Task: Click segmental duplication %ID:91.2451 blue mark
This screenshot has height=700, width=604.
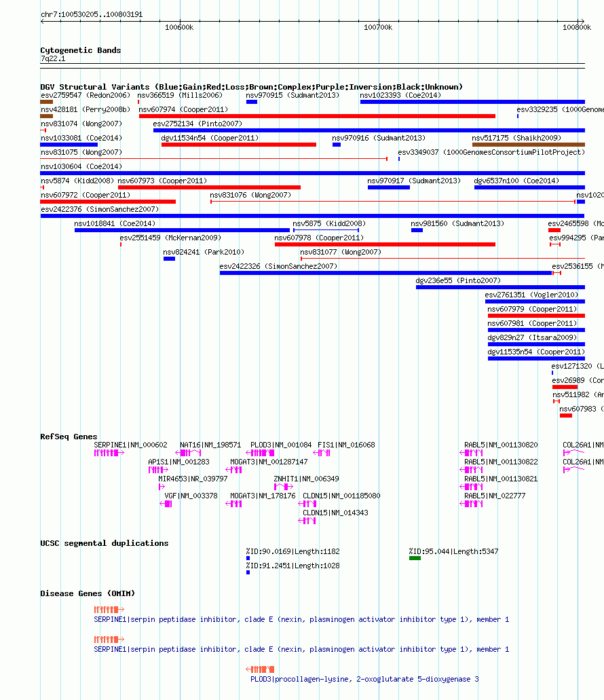Action: point(248,572)
